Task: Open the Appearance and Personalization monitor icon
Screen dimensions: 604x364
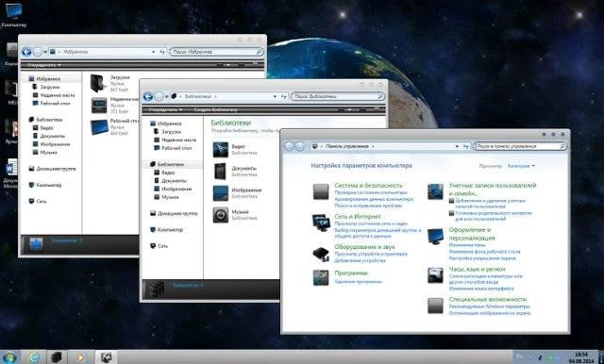Action: (435, 237)
